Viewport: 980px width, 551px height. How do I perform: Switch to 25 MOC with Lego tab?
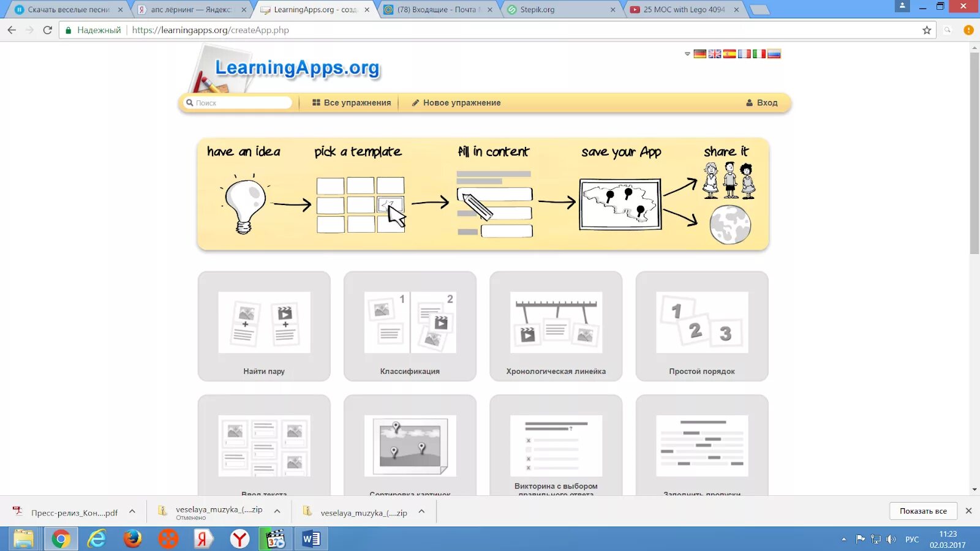[684, 10]
